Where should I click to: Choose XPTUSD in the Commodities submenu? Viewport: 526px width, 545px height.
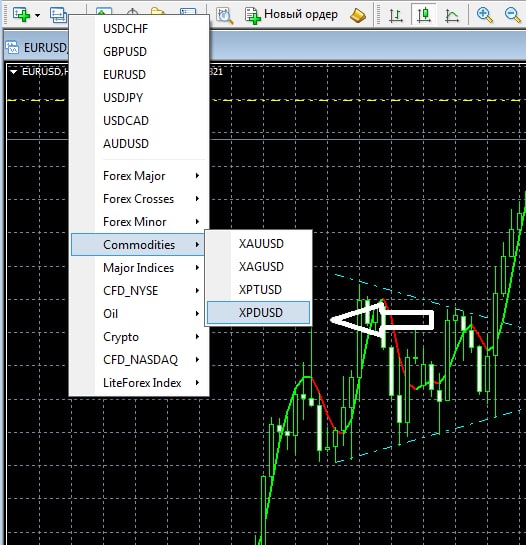tap(258, 289)
